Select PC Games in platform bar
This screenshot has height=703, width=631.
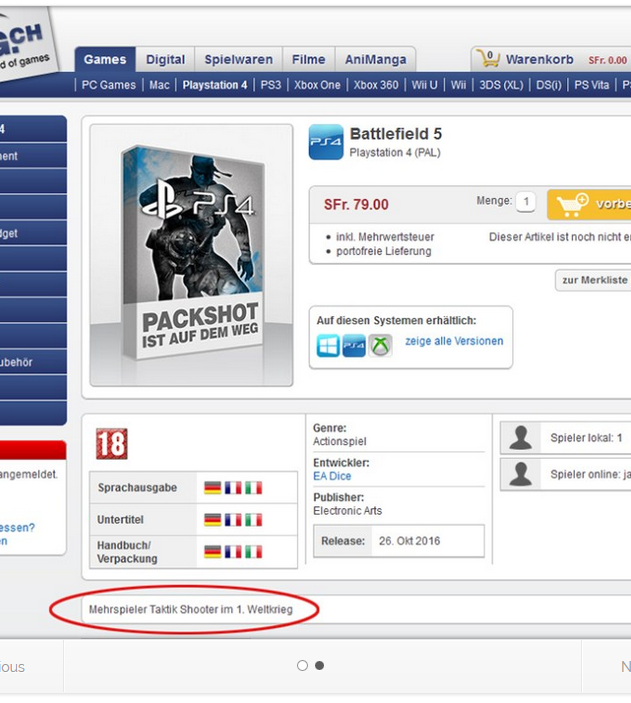click(x=109, y=85)
